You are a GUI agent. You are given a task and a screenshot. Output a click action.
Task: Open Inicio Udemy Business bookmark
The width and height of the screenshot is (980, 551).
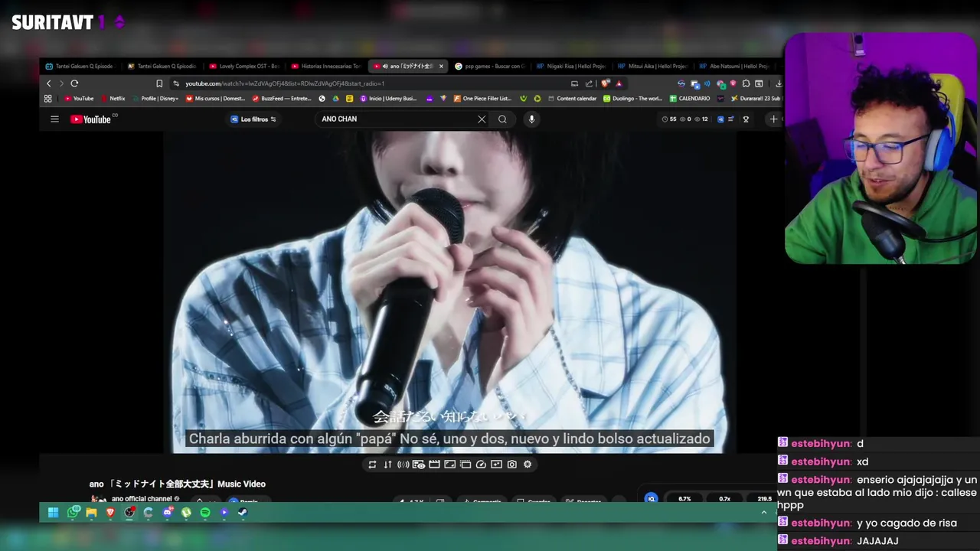pyautogui.click(x=388, y=99)
